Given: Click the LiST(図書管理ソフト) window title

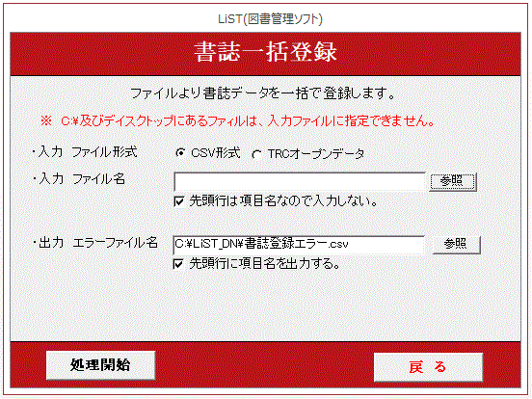Looking at the screenshot, I should (270, 19).
